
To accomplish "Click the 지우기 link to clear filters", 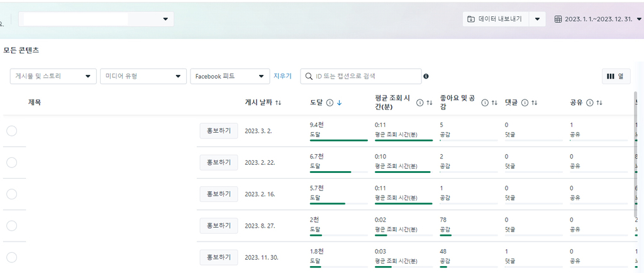I will click(282, 76).
